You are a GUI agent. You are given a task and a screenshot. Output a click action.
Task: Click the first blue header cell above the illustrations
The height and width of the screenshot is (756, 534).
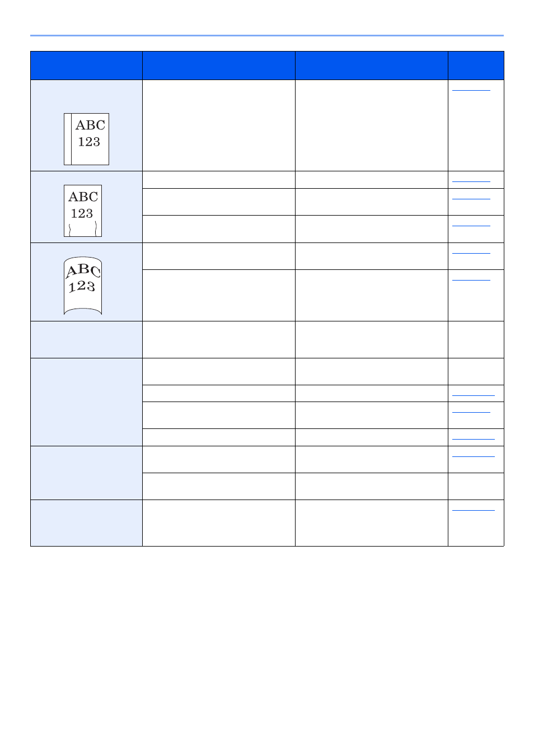pos(86,66)
